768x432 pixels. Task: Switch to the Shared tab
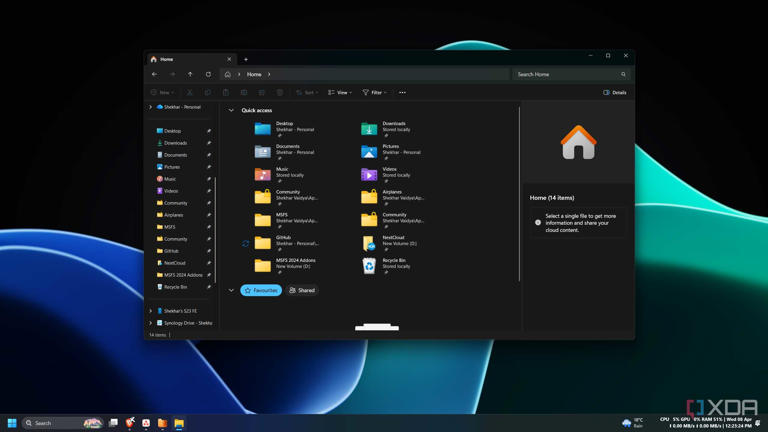[x=302, y=290]
